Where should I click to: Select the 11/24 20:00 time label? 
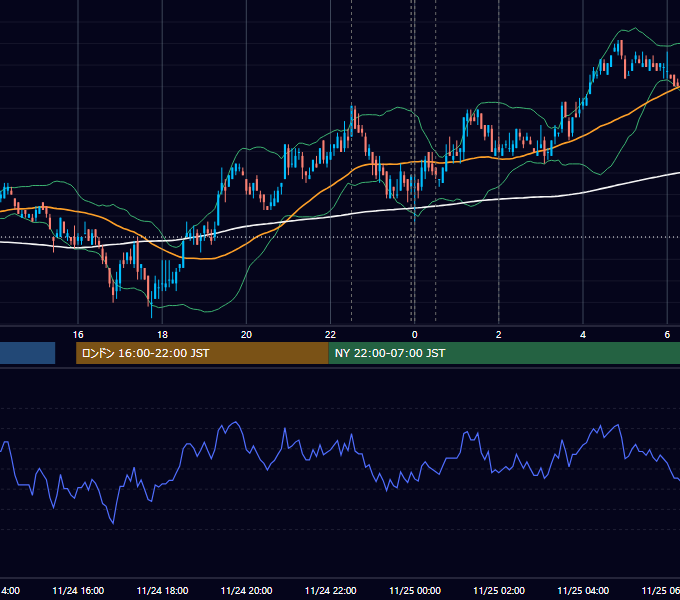point(246,590)
